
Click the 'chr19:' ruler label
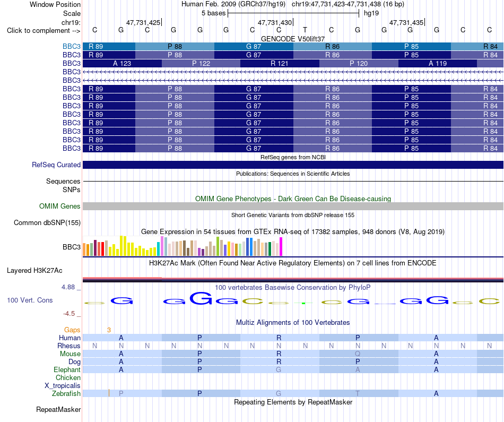(x=71, y=22)
